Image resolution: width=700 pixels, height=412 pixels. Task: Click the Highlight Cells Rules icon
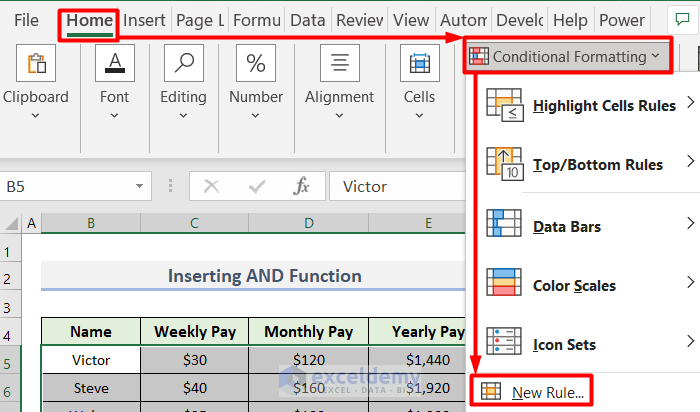click(x=504, y=105)
